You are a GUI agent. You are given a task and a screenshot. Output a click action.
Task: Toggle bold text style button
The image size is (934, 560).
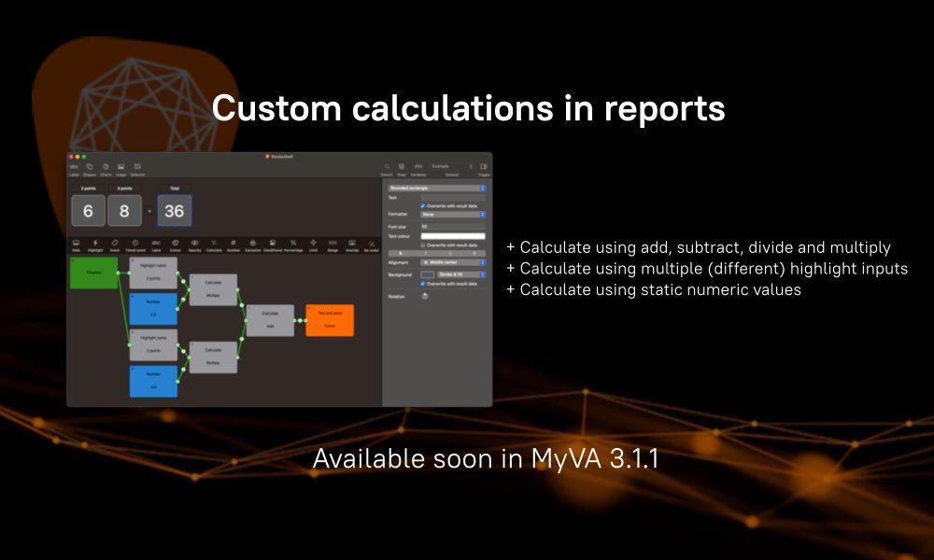pos(401,254)
